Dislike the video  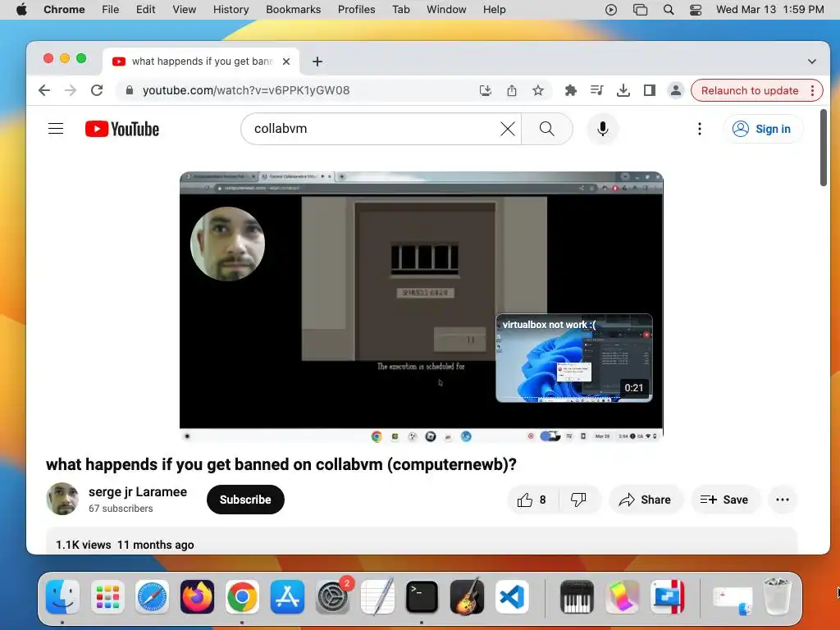tap(578, 500)
